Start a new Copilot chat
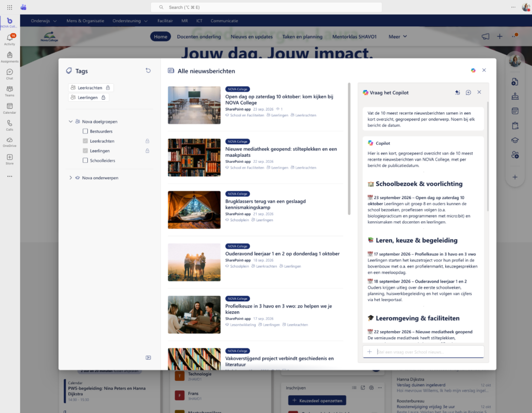This screenshot has width=532, height=413. (468, 93)
